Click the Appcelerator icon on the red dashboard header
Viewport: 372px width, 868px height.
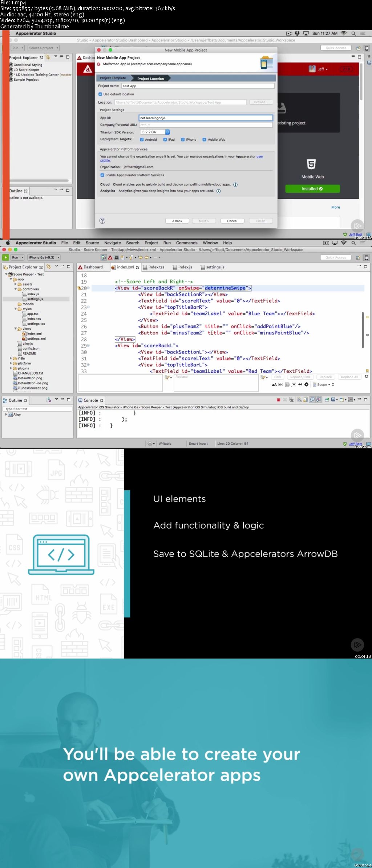(88, 69)
